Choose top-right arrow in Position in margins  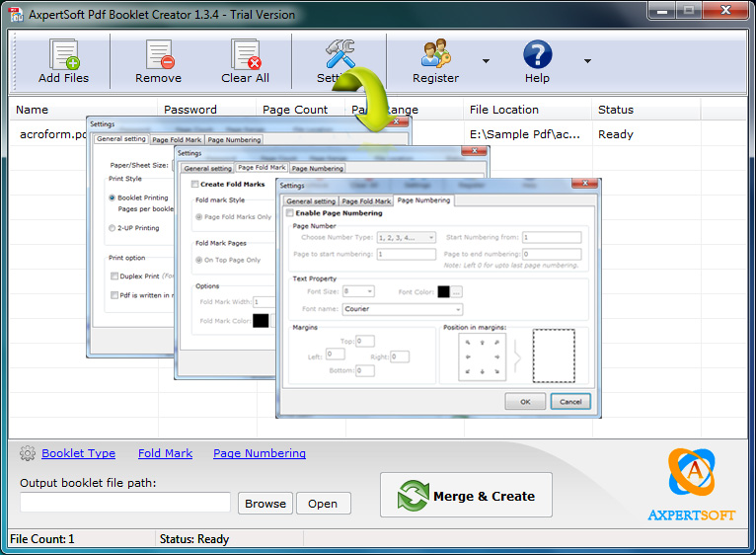click(496, 342)
